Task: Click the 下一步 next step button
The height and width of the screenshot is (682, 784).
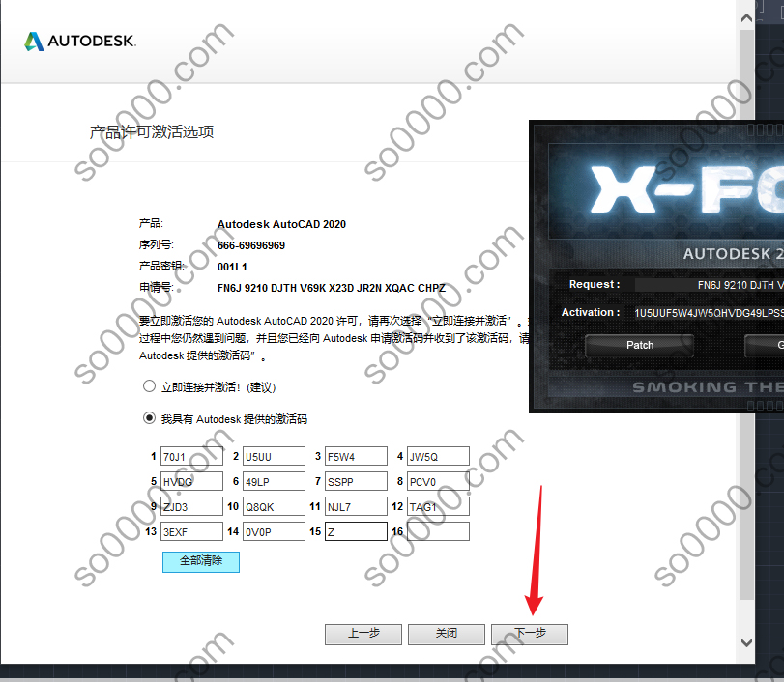Action: point(530,634)
